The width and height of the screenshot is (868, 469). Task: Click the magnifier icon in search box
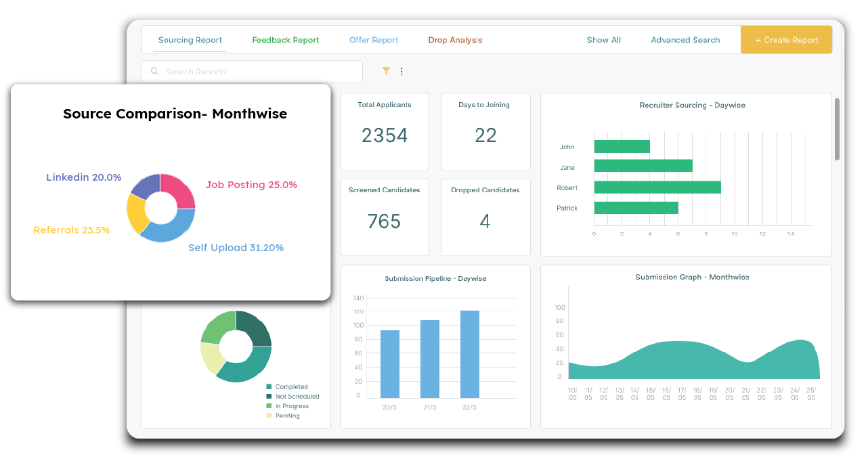[x=155, y=72]
